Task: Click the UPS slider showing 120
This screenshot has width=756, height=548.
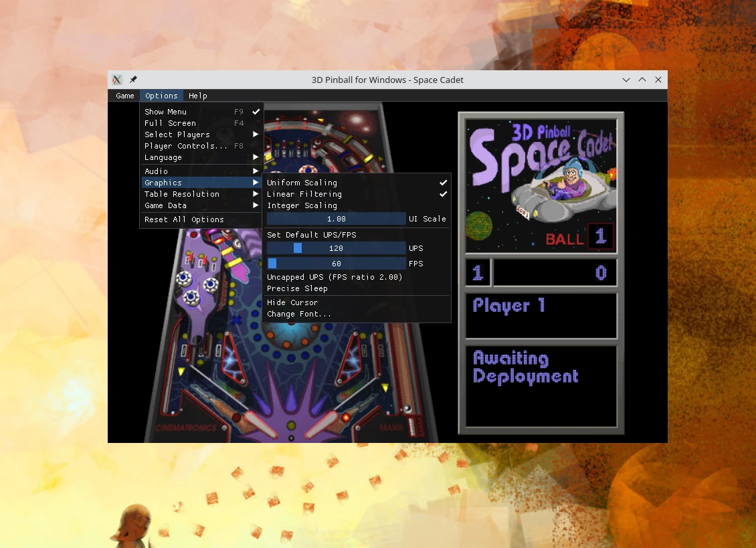Action: click(x=336, y=248)
